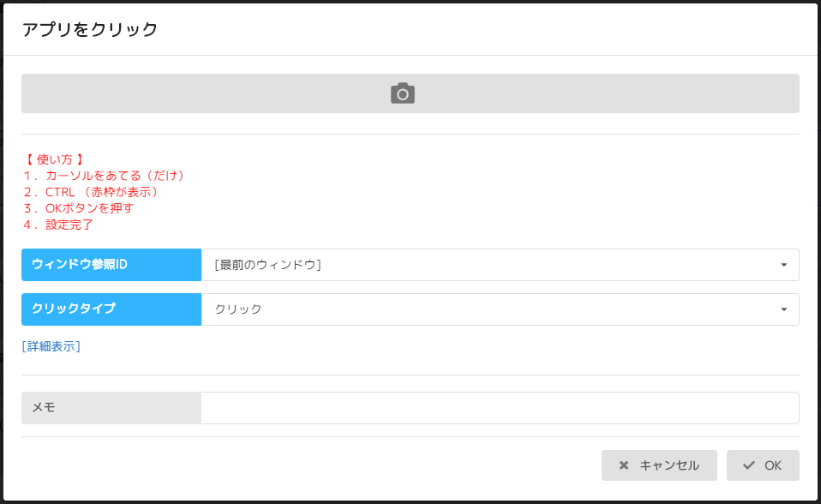Expand the ウィンドウ参照ID dropdown arrow
The height and width of the screenshot is (504, 821).
pos(783,265)
